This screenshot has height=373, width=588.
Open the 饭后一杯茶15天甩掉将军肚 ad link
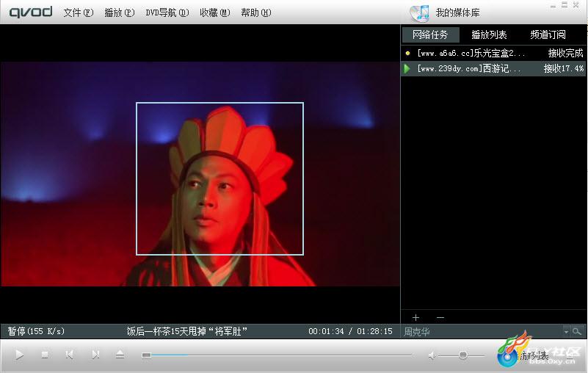point(186,331)
